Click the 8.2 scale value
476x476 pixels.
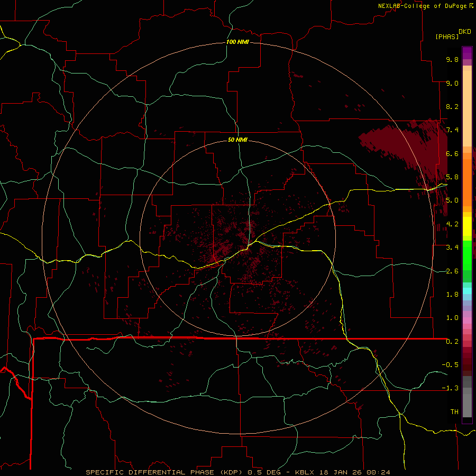tap(452, 106)
